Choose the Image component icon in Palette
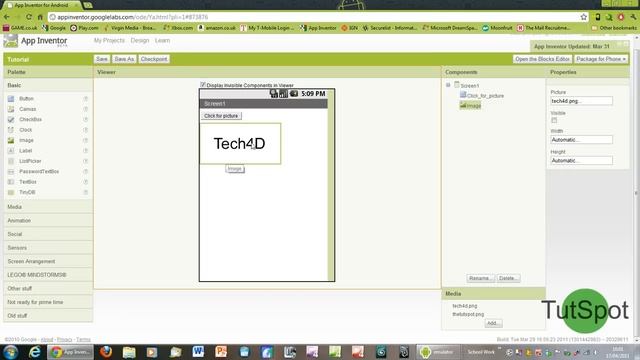This screenshot has width=640, height=360. [11, 140]
